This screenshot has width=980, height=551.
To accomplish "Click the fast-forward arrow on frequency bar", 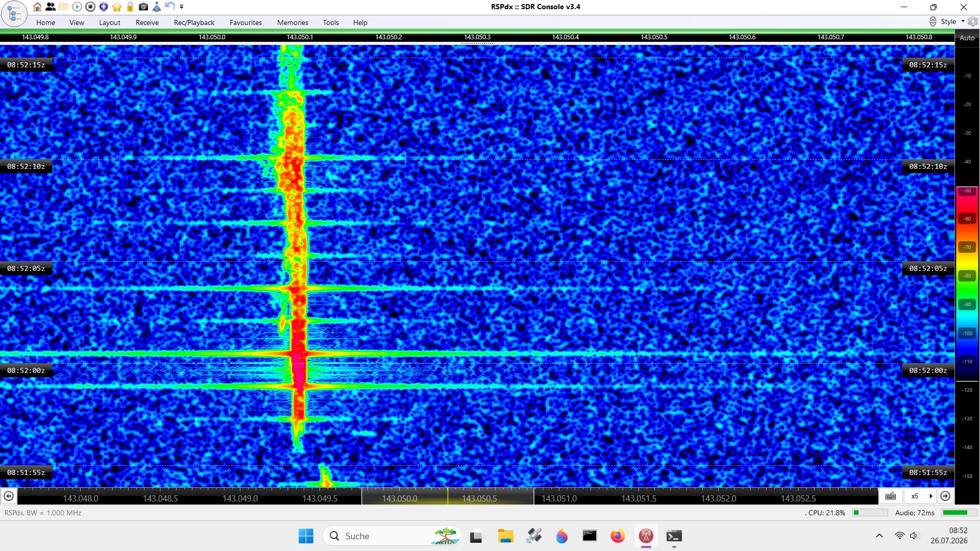I will pos(945,496).
